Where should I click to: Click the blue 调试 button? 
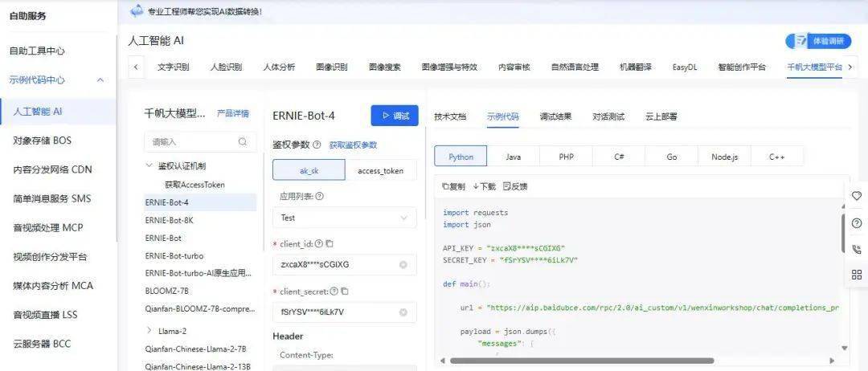click(395, 116)
